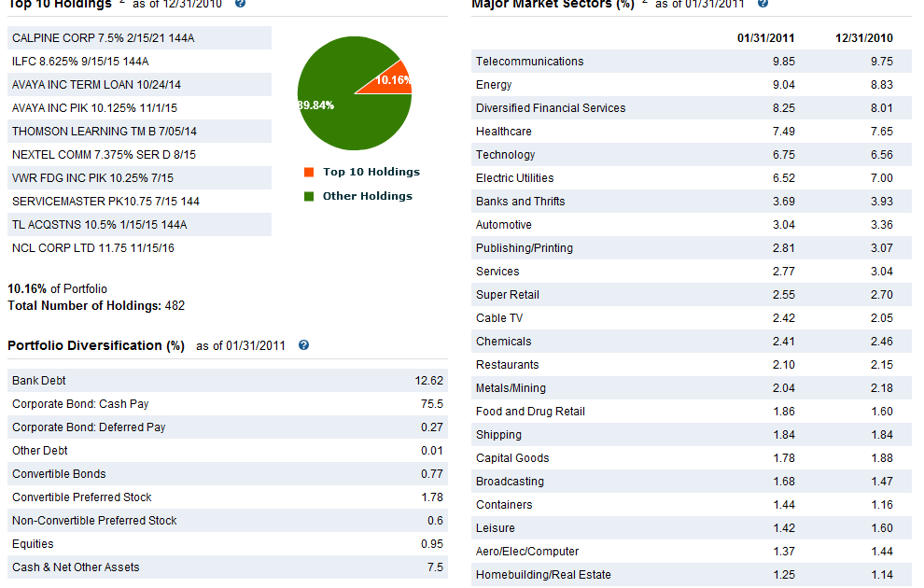This screenshot has height=588, width=924.
Task: Click the Major Market Sectors help icon
Action: tap(763, 4)
